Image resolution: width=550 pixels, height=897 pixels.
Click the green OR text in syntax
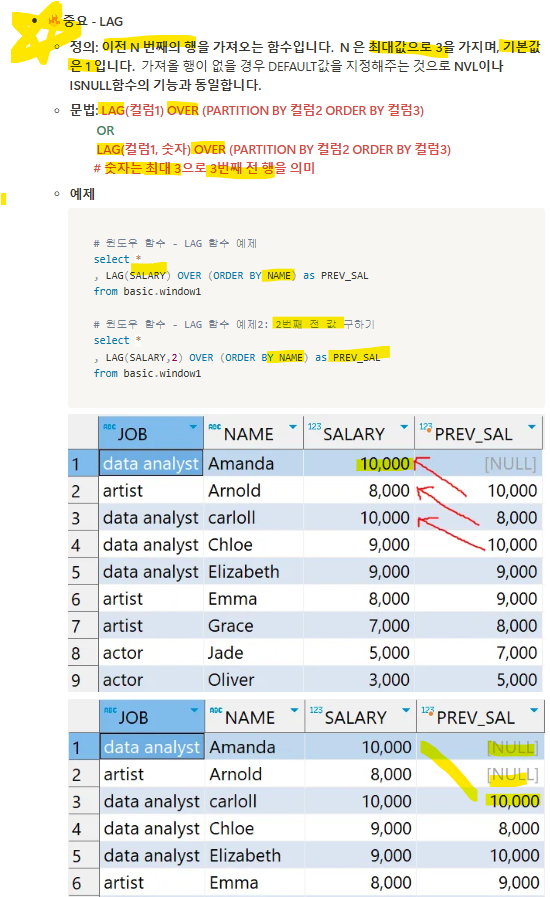coord(105,130)
